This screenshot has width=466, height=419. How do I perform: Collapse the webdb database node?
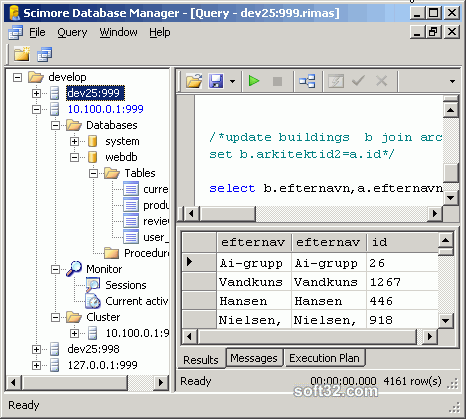pyautogui.click(x=74, y=157)
